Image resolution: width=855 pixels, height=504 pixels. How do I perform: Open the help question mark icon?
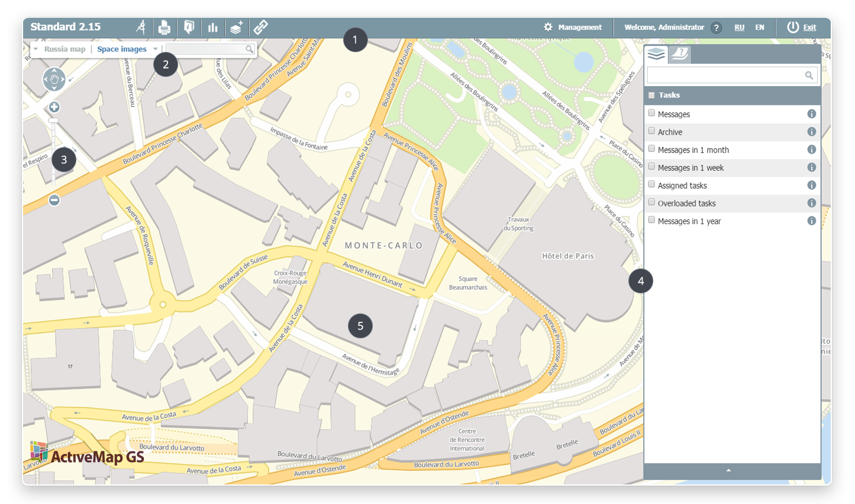[716, 28]
